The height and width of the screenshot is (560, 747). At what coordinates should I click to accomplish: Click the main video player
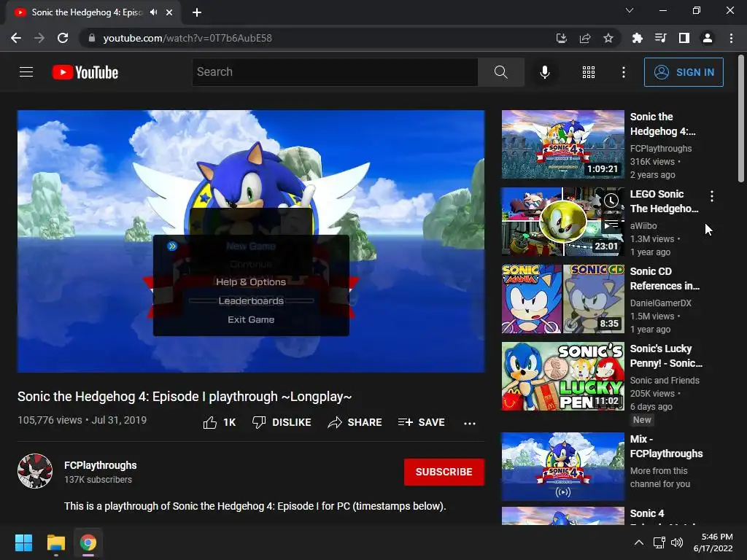pyautogui.click(x=251, y=241)
